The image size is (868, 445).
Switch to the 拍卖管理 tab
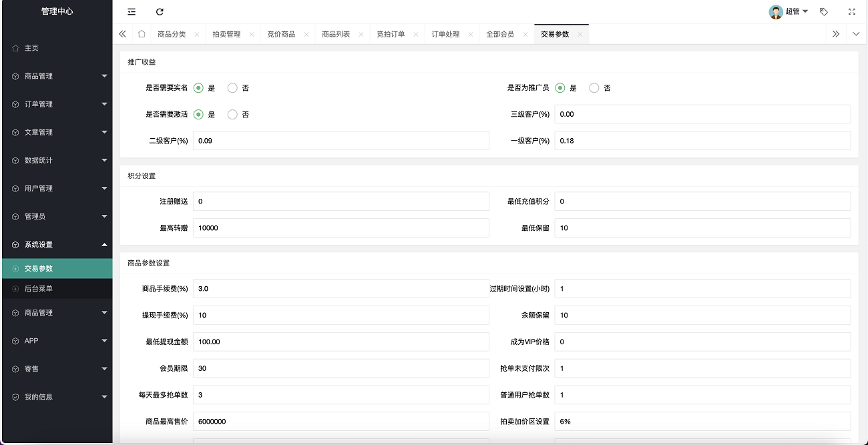226,34
